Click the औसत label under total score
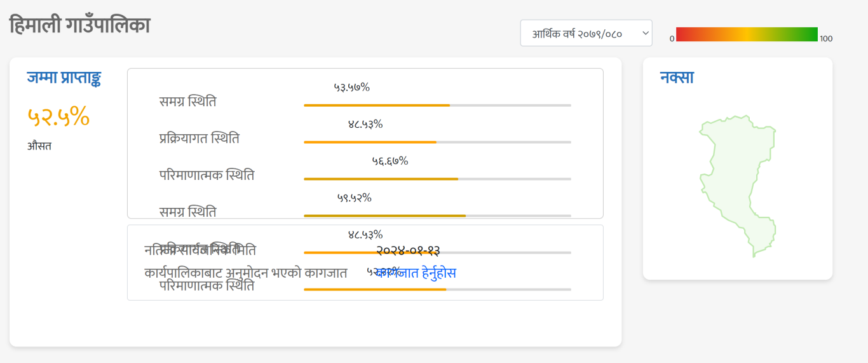Viewport: 868px width, 363px height. (39, 146)
